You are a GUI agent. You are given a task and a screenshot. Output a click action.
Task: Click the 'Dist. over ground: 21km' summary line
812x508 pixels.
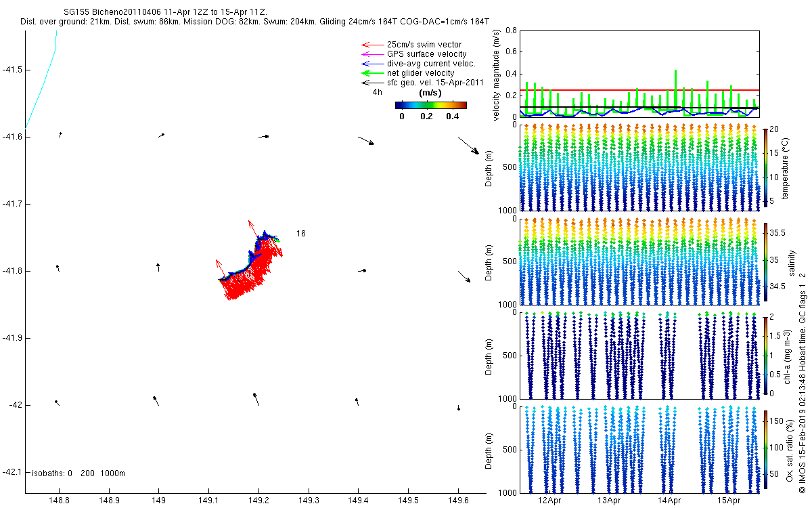pos(255,22)
